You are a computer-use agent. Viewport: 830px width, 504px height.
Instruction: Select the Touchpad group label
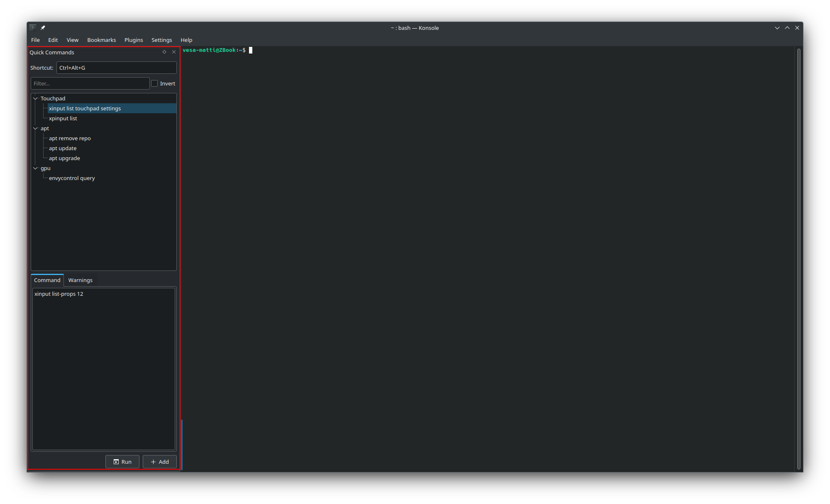point(53,98)
